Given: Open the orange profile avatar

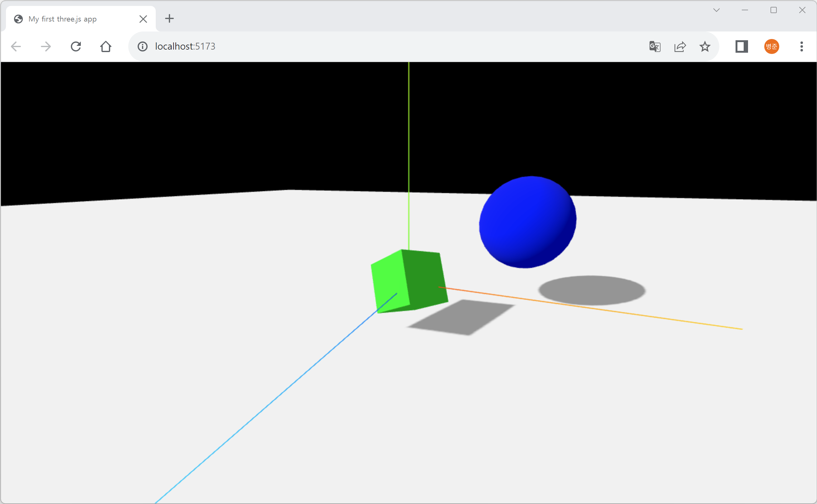Looking at the screenshot, I should tap(771, 46).
